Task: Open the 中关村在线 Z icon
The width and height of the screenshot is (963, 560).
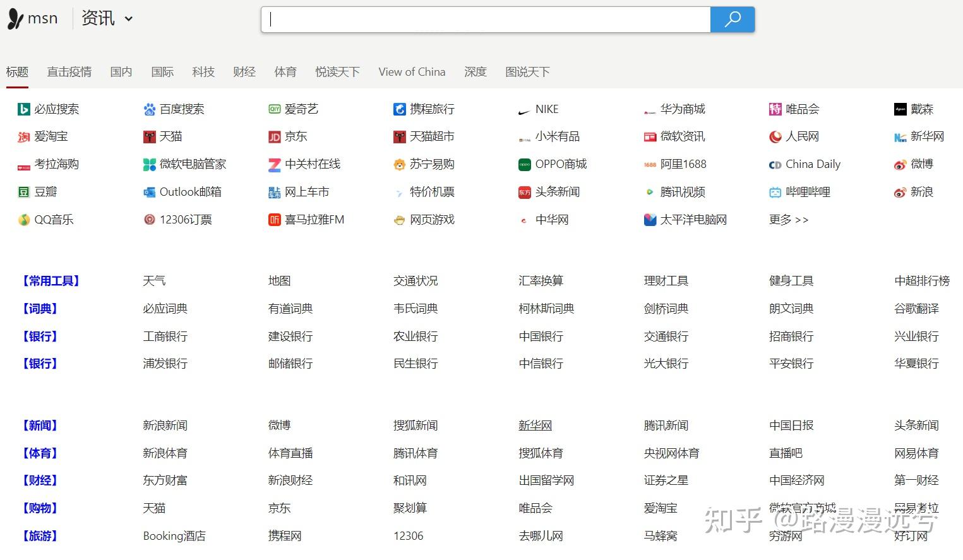Action: (274, 165)
